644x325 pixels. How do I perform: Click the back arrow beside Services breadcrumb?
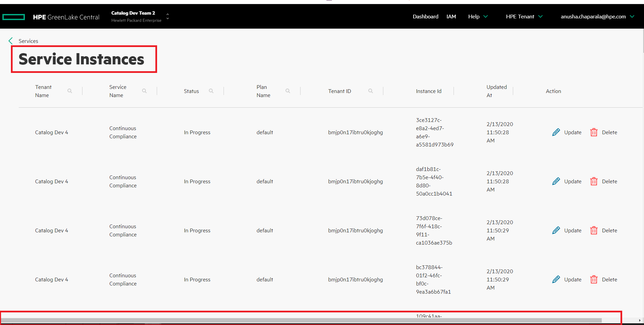(x=10, y=41)
